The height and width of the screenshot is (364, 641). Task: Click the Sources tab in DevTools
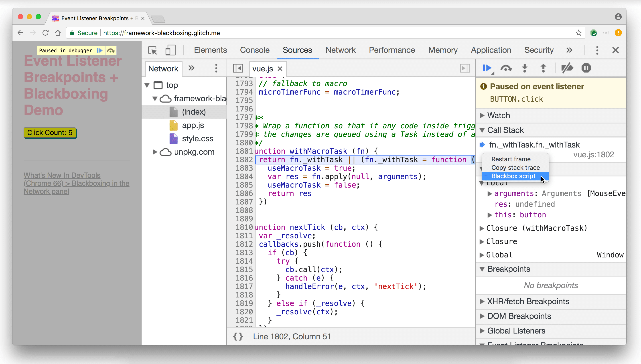(297, 50)
